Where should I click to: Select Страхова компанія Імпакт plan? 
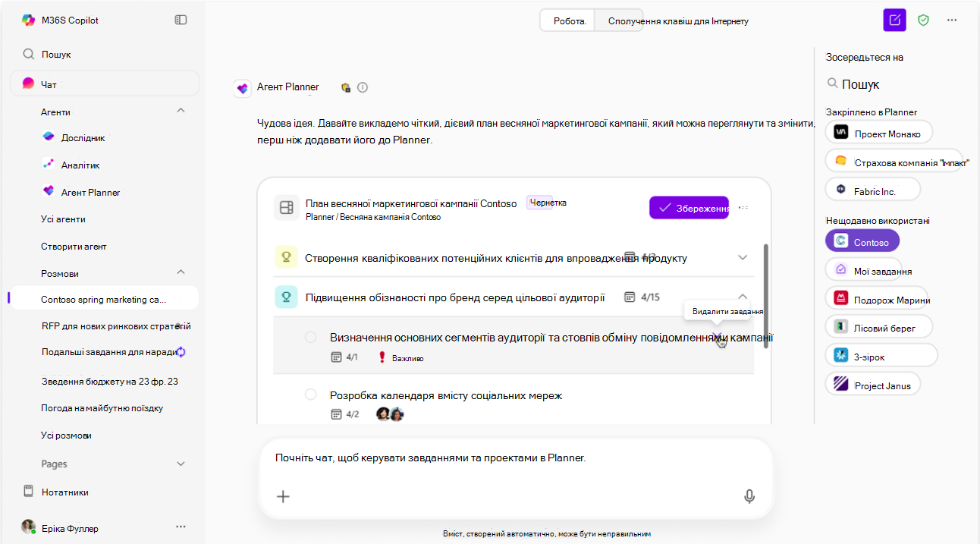tap(894, 161)
